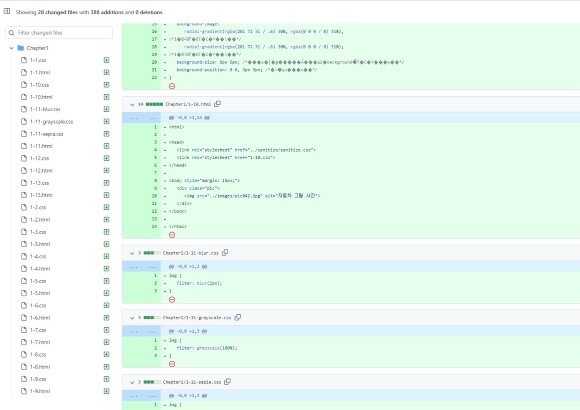The height and width of the screenshot is (410, 580).
Task: Open 1-1.css in the file tree
Action: click(38, 60)
